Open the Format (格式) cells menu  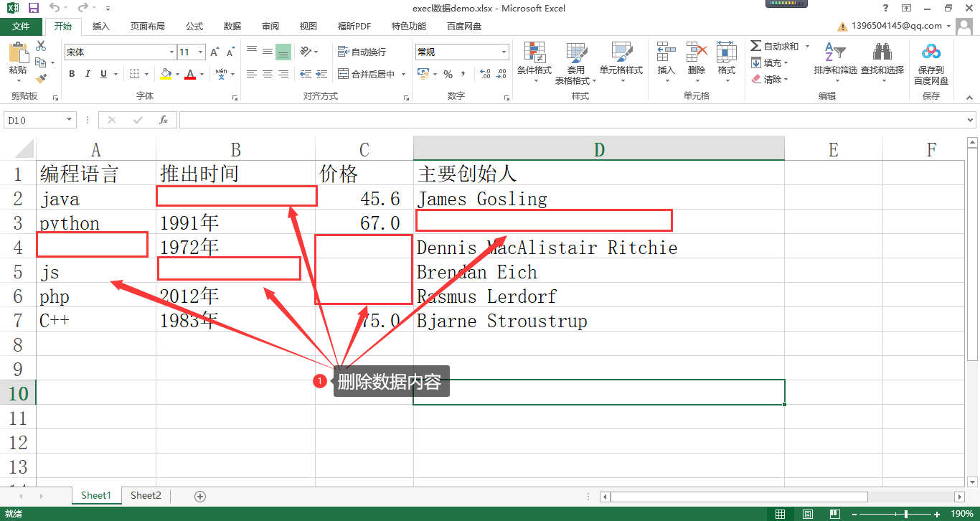[x=727, y=62]
